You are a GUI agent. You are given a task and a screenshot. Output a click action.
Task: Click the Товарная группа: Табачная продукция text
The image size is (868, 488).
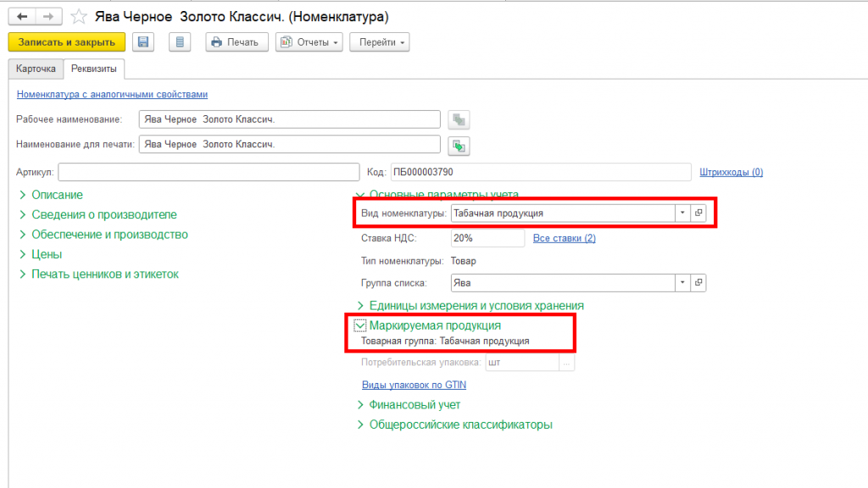coord(445,341)
